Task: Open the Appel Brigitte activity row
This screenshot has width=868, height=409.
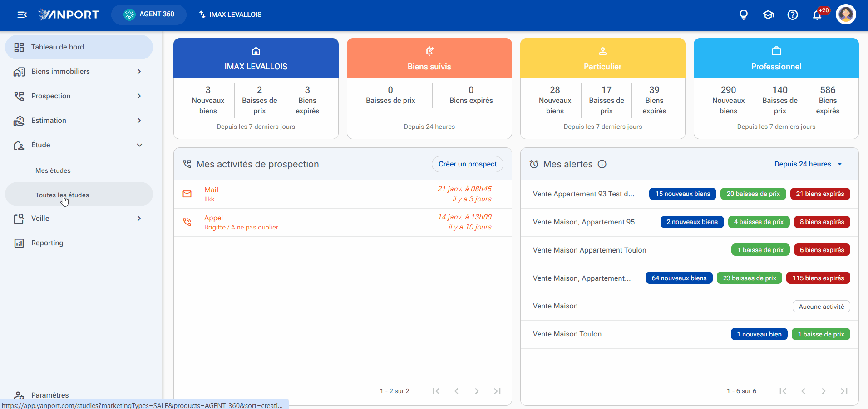Action: pos(343,222)
